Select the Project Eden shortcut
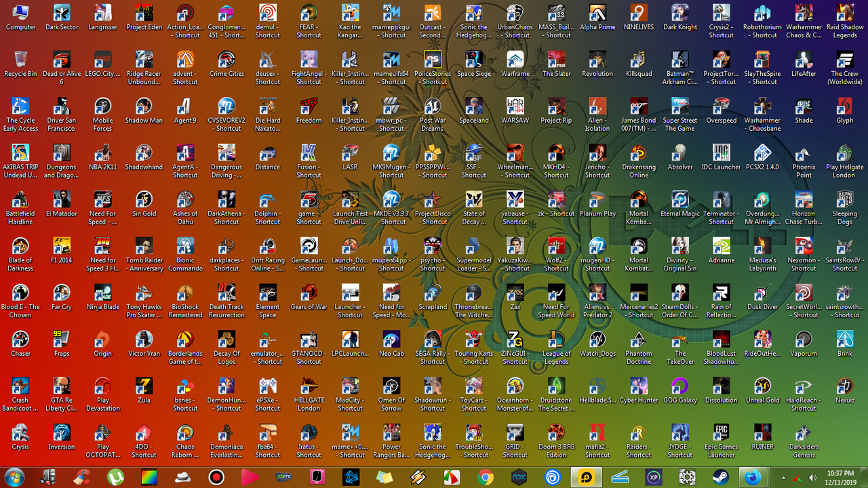Screen dimensions: 868x488 [144, 18]
